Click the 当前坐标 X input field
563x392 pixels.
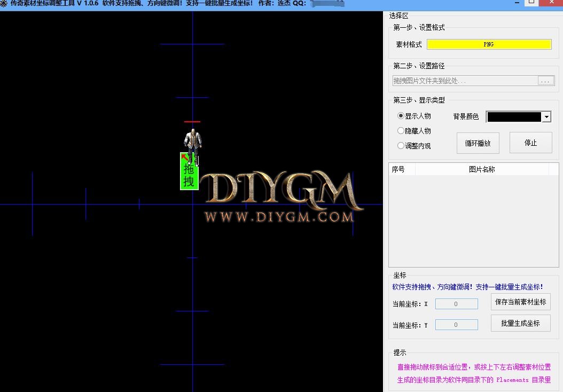456,304
